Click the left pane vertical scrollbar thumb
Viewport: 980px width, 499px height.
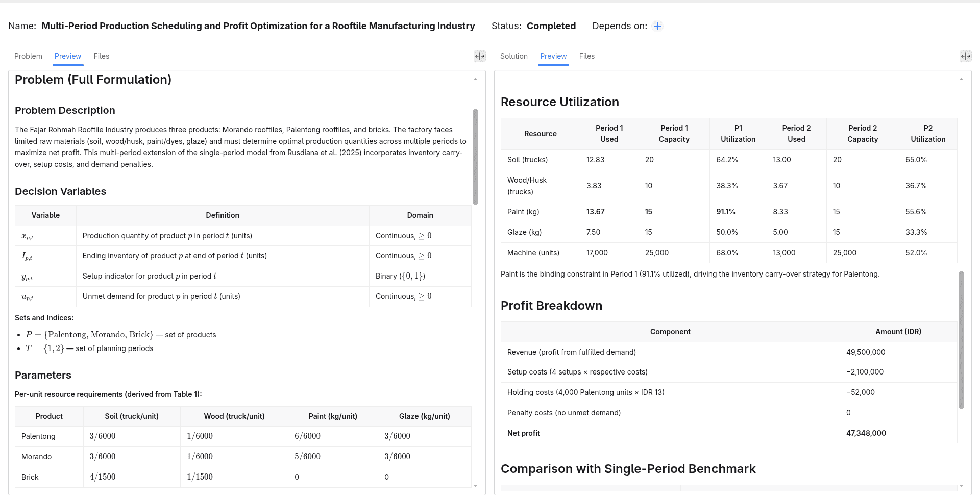click(475, 157)
